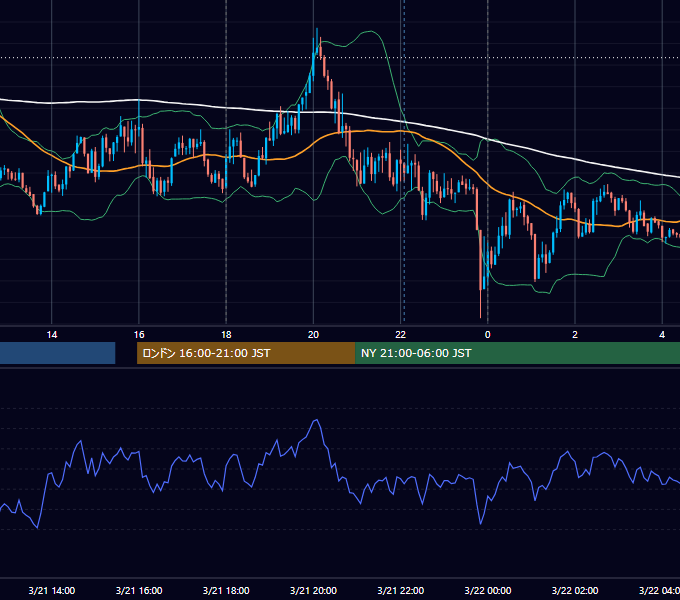
Task: Click the 3/21 14:00 time label
Action: point(52,590)
